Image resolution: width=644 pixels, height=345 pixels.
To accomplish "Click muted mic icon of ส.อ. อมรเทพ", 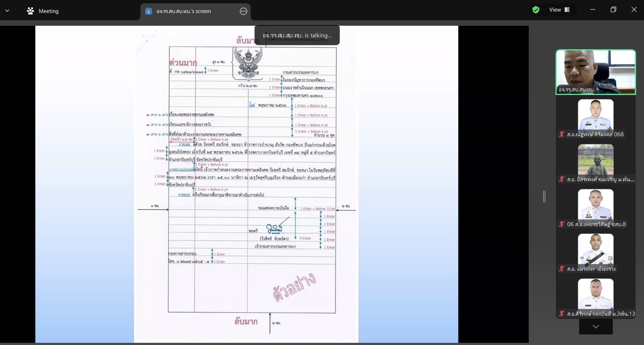I will click(561, 269).
